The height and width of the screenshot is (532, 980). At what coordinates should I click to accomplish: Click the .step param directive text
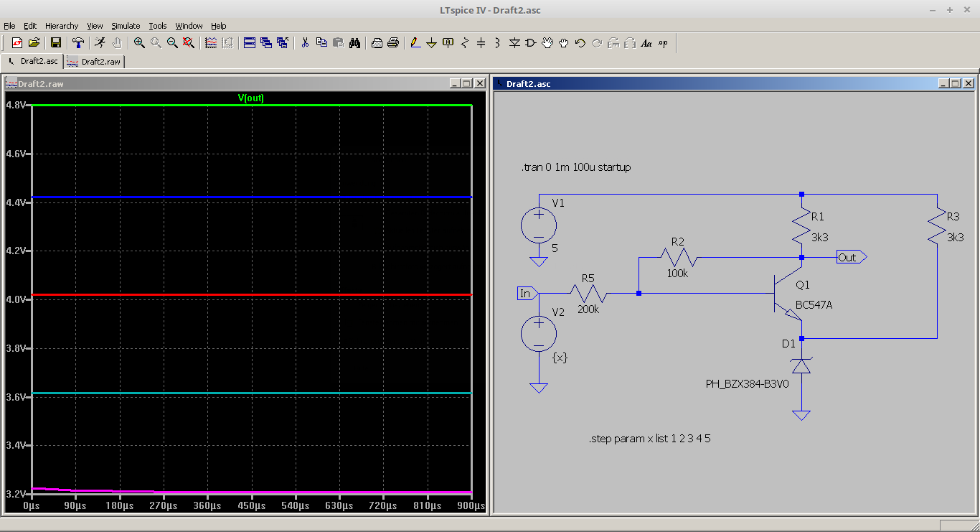coord(649,439)
